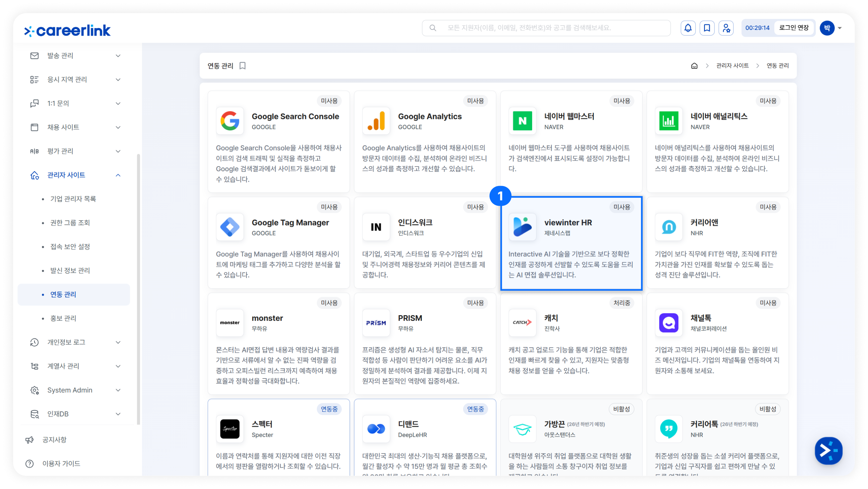Open 권한 그룹 조회 submenu item
Viewport: 868px width, 489px height.
70,223
